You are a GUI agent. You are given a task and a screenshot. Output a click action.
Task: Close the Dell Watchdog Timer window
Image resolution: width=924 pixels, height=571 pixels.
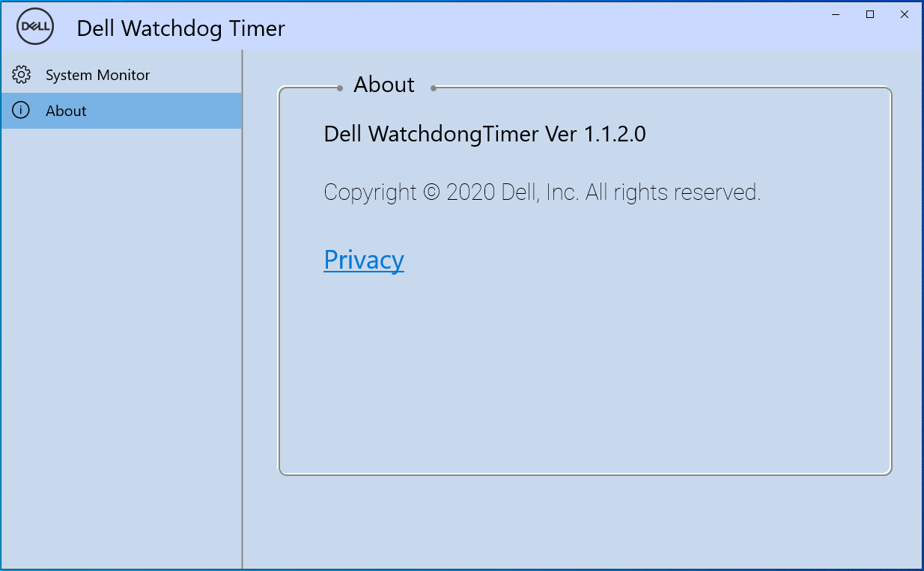(905, 14)
